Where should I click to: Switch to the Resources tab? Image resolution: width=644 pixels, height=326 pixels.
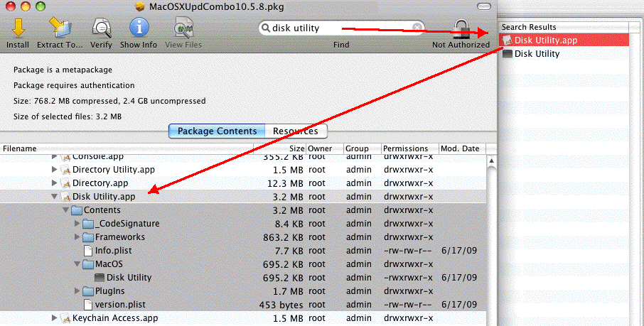pyautogui.click(x=296, y=131)
